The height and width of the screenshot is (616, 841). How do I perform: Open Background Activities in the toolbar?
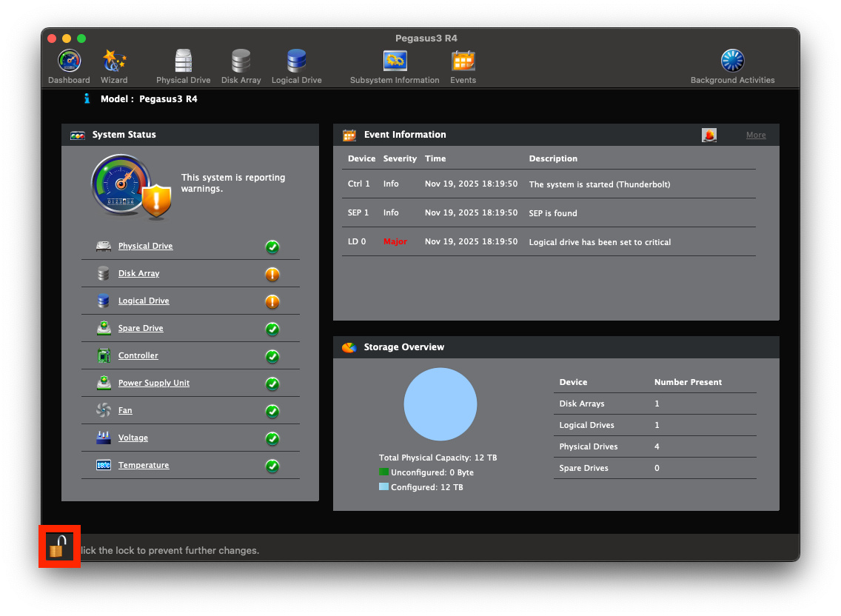pos(733,67)
